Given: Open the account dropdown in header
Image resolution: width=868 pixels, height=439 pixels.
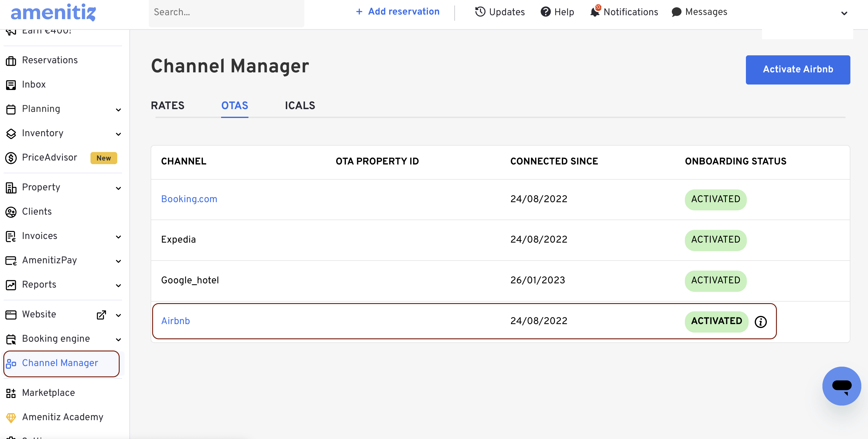Looking at the screenshot, I should (x=844, y=13).
